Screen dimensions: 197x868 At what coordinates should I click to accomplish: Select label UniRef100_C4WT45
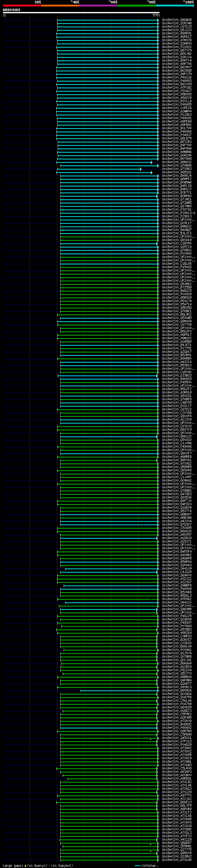pos(177,403)
